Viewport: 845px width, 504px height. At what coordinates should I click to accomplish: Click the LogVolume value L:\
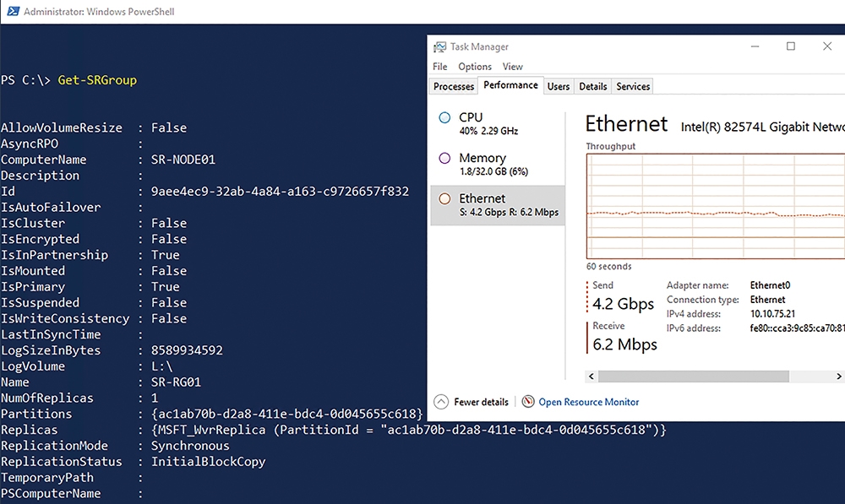(161, 366)
